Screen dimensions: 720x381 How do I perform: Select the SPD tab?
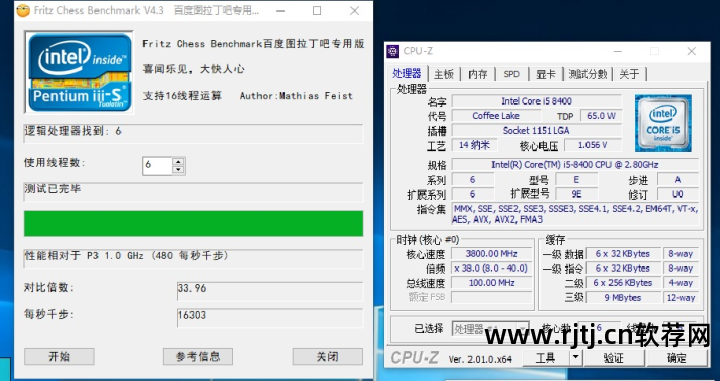pyautogui.click(x=512, y=74)
